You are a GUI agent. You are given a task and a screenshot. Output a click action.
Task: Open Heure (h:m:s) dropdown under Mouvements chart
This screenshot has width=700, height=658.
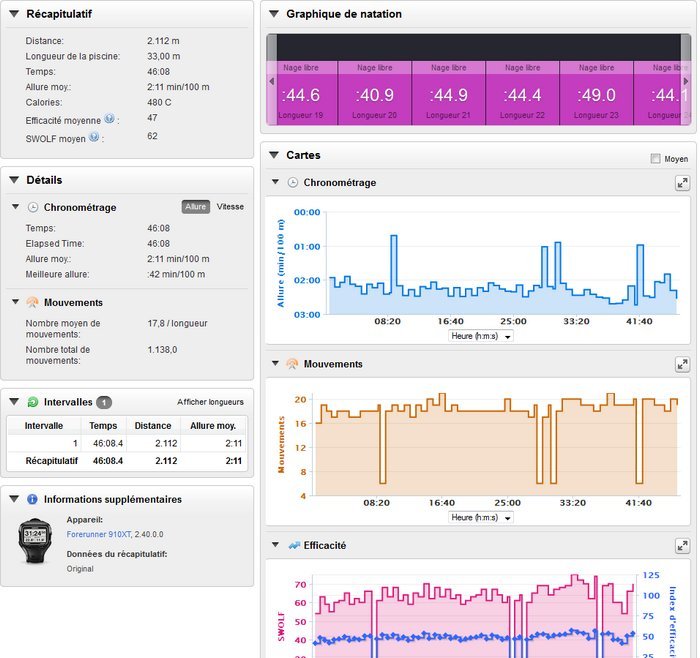pyautogui.click(x=480, y=517)
